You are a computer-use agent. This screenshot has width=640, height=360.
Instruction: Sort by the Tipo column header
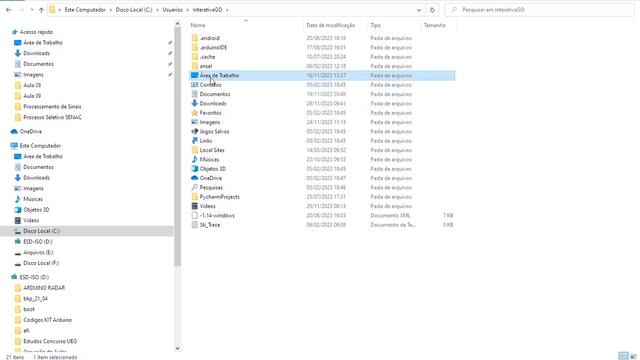click(376, 25)
